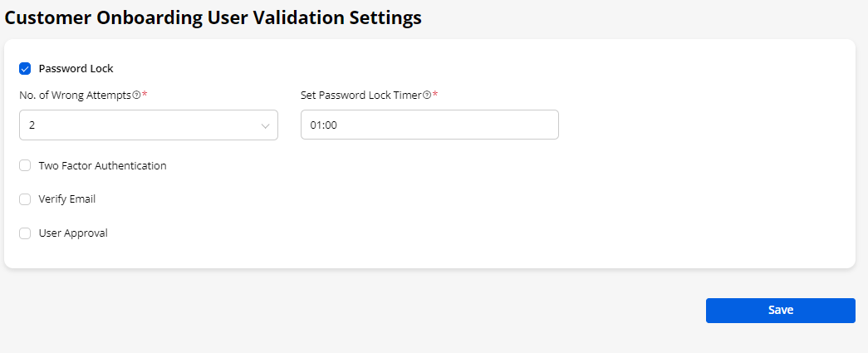Select the Two Factor Authentication label
868x353 pixels.
click(x=102, y=166)
